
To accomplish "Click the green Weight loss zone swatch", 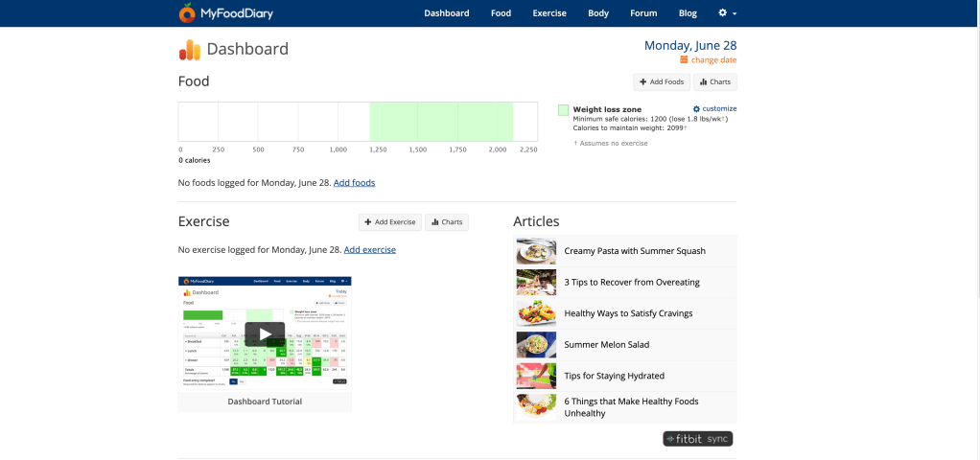I will click(x=563, y=110).
